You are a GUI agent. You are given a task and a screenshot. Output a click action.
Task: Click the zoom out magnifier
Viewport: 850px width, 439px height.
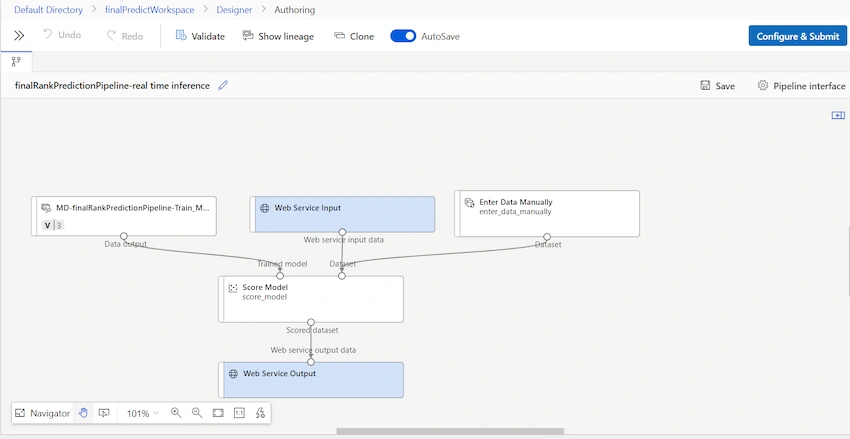[x=197, y=413]
